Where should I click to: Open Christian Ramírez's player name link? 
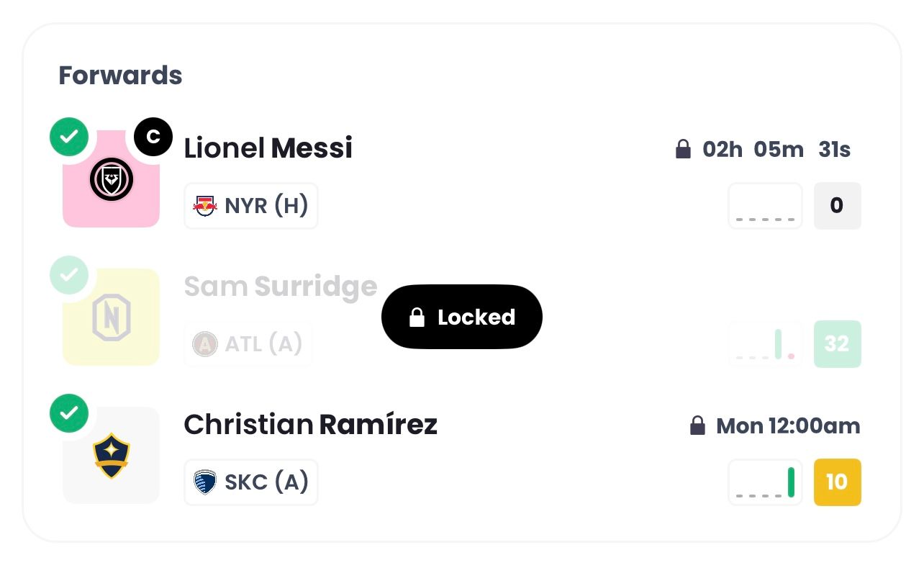tap(310, 425)
